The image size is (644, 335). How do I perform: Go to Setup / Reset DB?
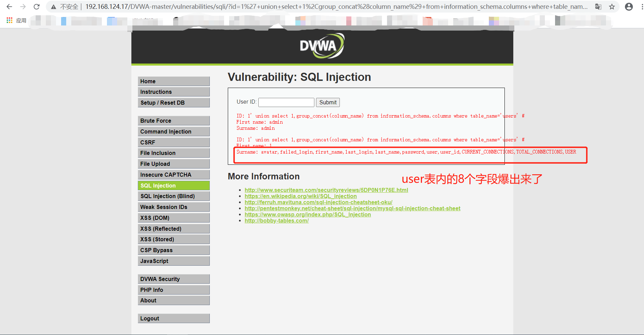(174, 103)
